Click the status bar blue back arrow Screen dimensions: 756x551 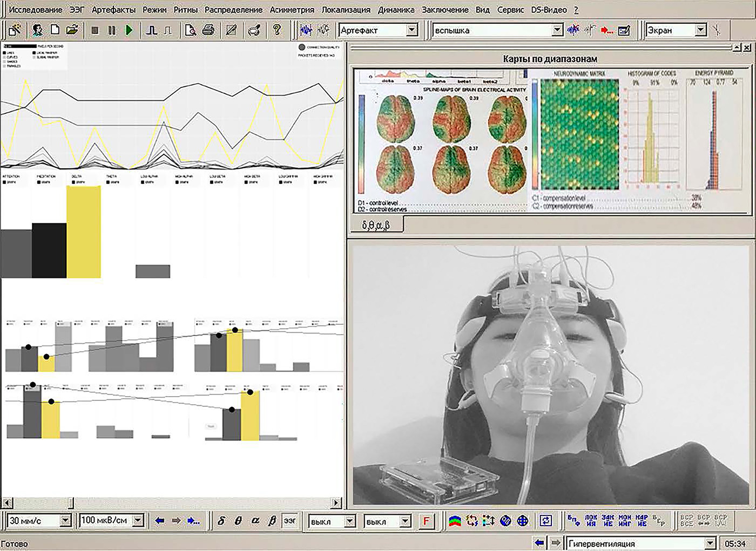(x=538, y=543)
